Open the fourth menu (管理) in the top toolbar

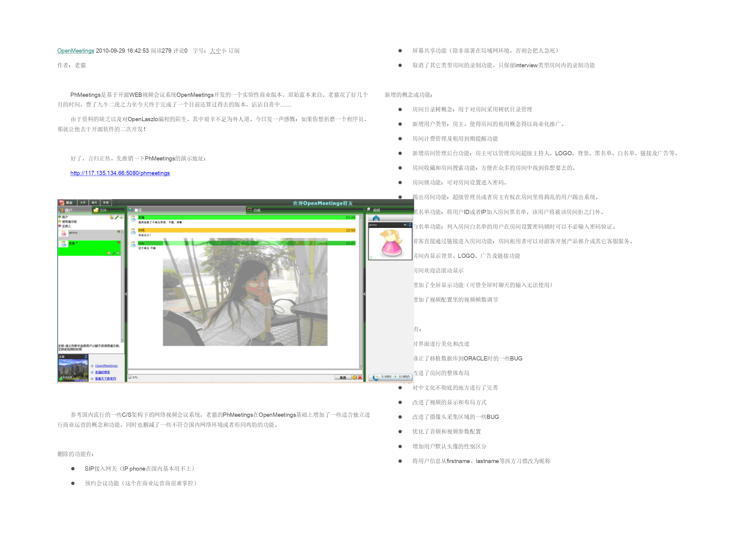[106, 203]
